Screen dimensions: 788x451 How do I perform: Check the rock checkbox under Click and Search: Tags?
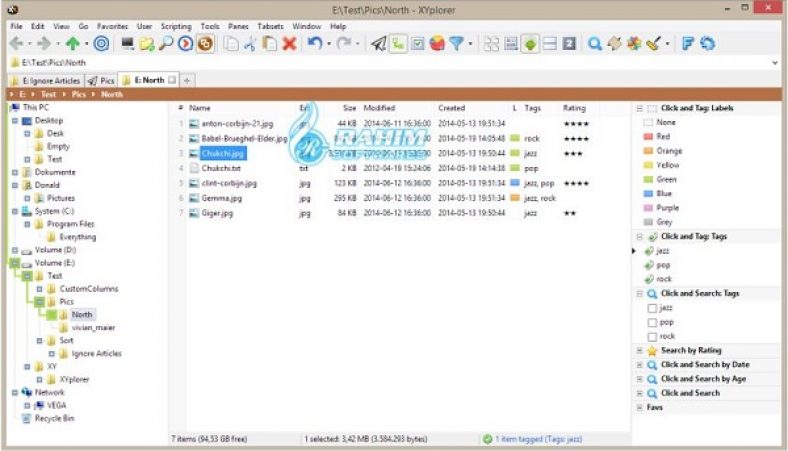coord(652,336)
